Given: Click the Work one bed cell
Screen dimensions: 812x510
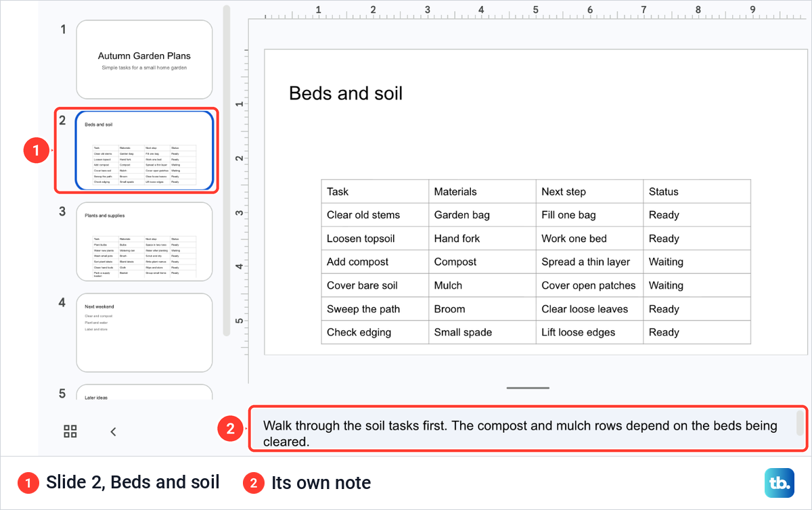Looking at the screenshot, I should [x=589, y=239].
